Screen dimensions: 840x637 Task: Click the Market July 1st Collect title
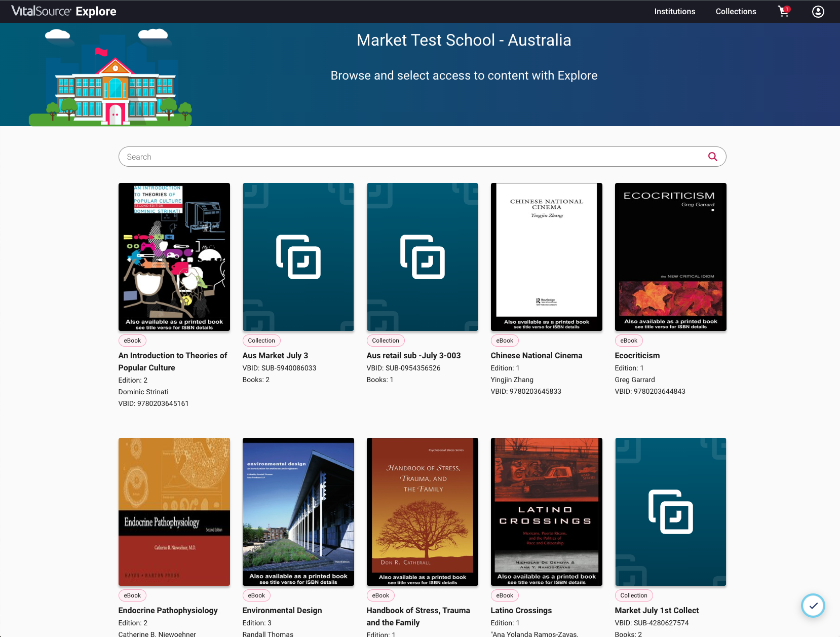tap(657, 611)
